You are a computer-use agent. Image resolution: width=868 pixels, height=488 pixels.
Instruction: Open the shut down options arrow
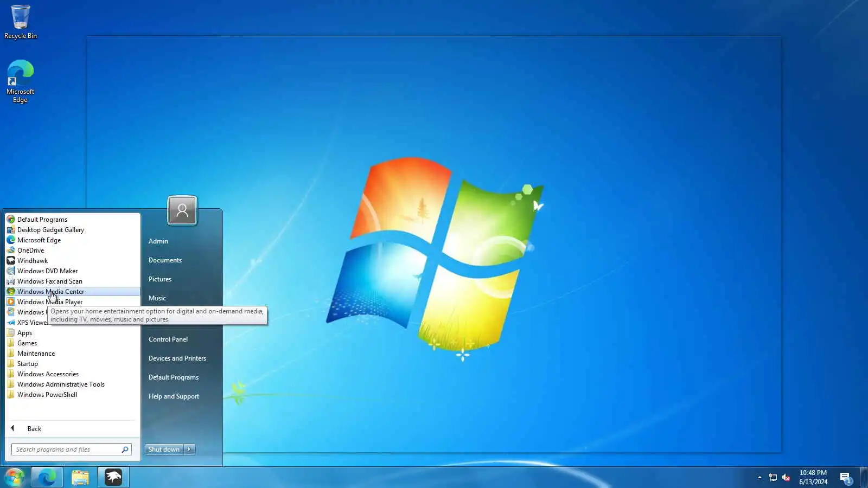[189, 450]
